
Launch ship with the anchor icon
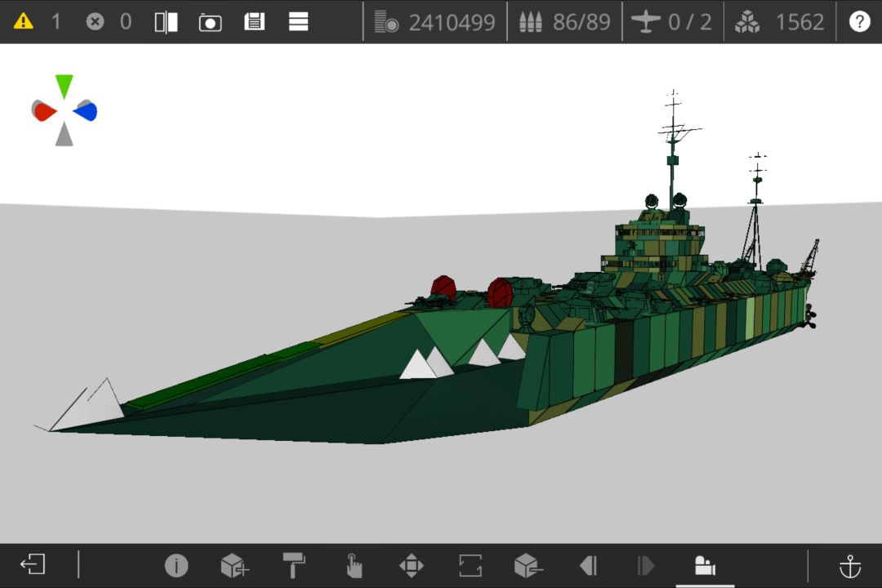tap(850, 566)
